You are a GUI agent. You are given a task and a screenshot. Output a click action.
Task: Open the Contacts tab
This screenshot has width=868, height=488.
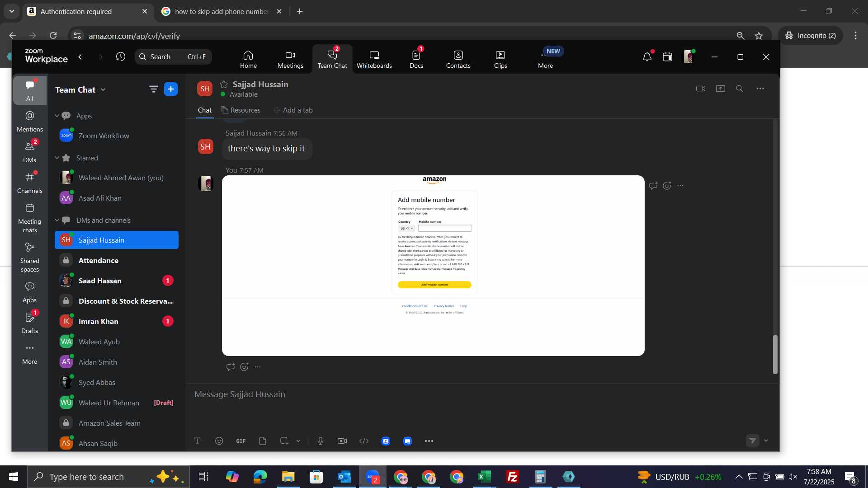point(458,59)
